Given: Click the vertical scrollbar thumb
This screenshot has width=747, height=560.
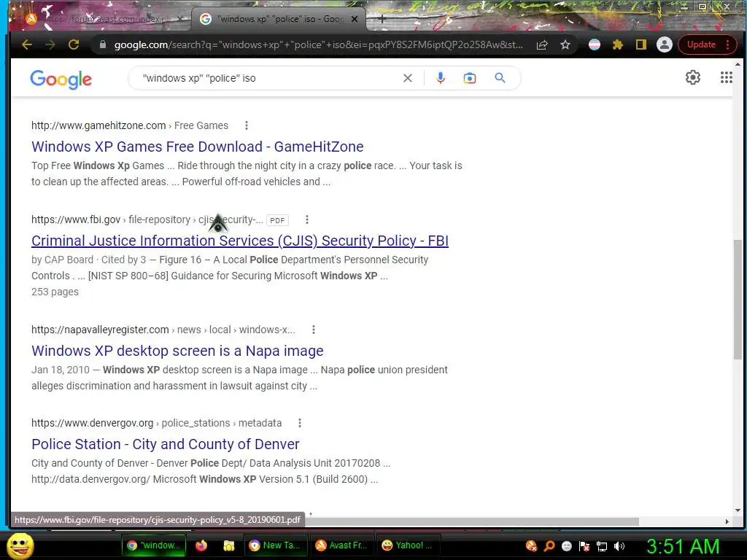Looking at the screenshot, I should coord(738,299).
